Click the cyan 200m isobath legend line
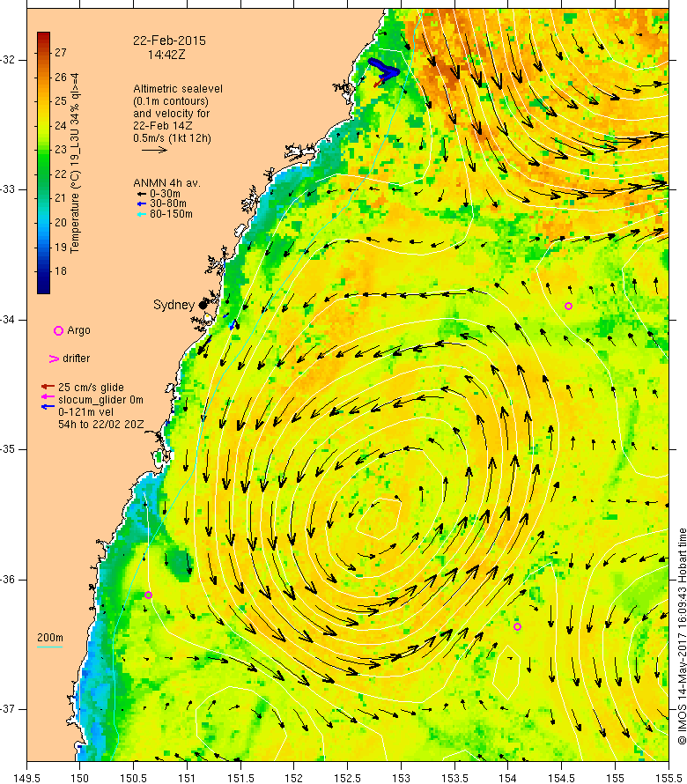This screenshot has width=687, height=784. pyautogui.click(x=50, y=647)
